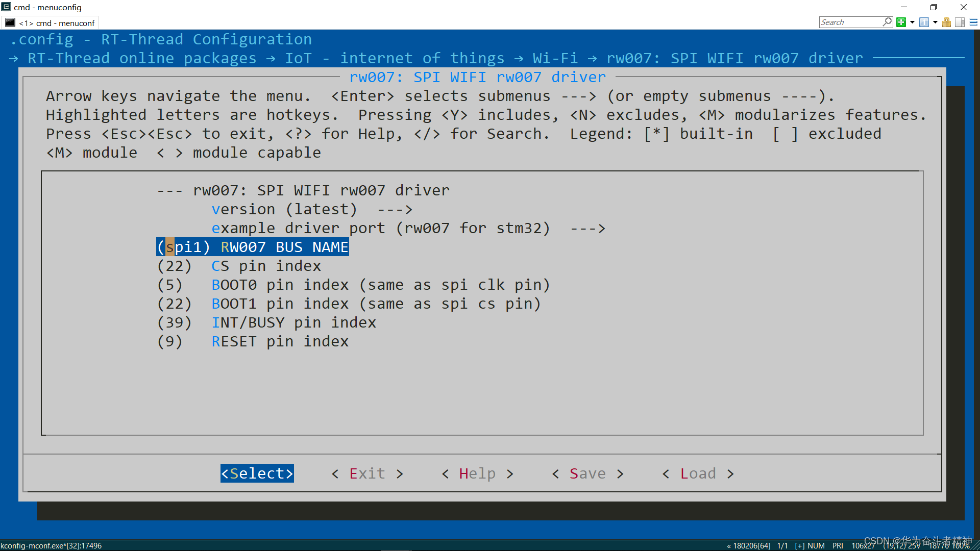Click the active console number icon
Screen dimensions: 980x551
coord(924,22)
